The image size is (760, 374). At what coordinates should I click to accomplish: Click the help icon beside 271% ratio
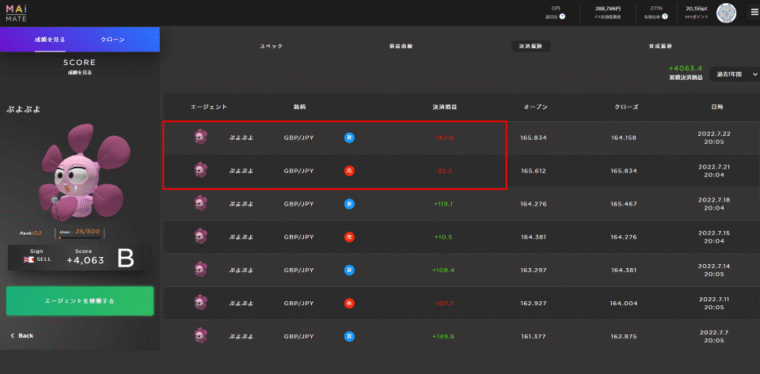[665, 16]
